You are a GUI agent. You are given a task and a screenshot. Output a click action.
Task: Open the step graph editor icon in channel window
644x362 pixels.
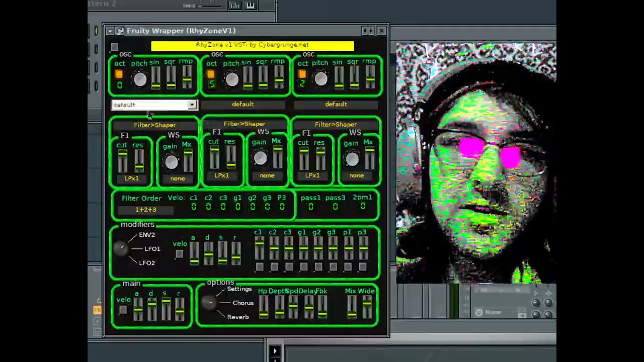tap(234, 6)
